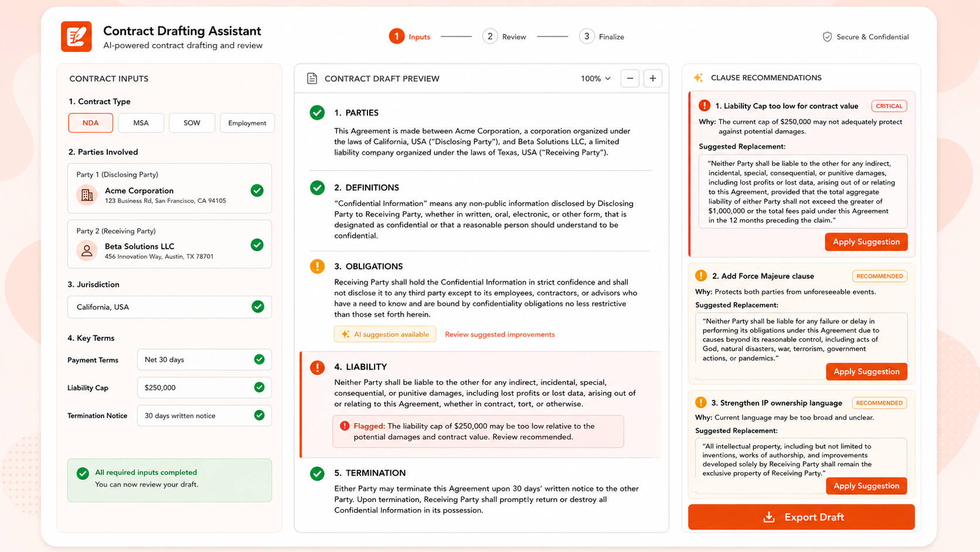Click the Liability Cap $250,000 input field
The height and width of the screenshot is (552, 980).
pos(204,388)
